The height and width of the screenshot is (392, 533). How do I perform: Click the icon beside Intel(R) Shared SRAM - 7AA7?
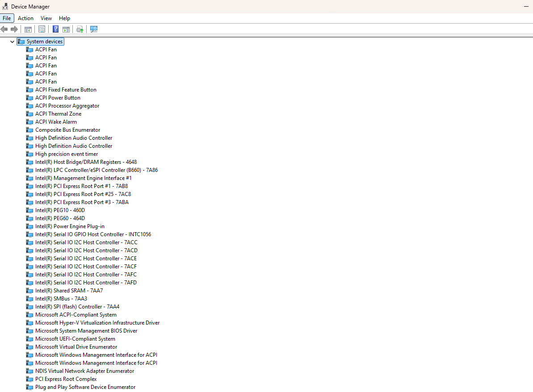[x=30, y=291]
